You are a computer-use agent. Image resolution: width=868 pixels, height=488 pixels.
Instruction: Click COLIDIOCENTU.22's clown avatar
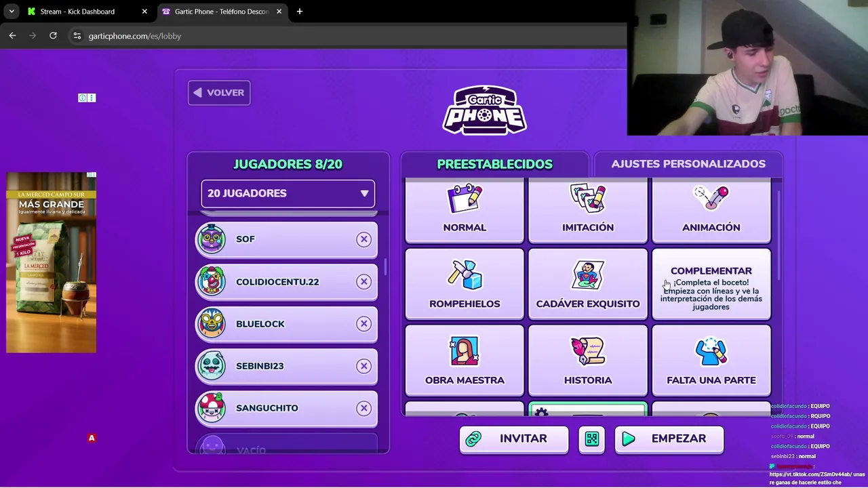pos(212,281)
